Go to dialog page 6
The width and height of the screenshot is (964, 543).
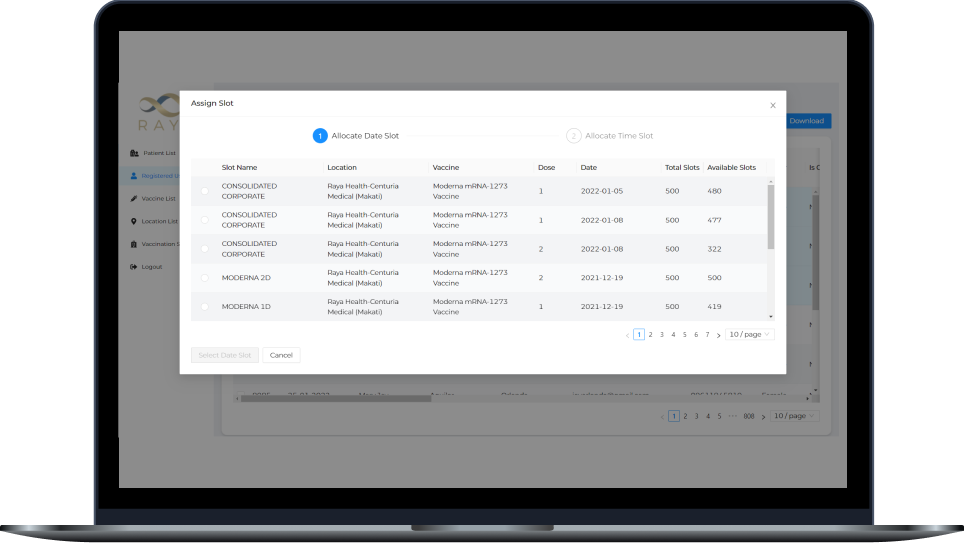point(696,335)
